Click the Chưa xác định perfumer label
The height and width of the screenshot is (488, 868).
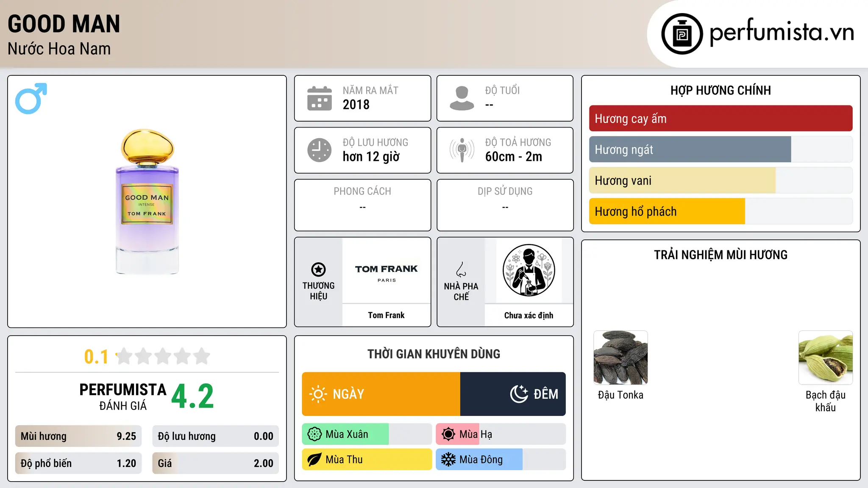point(529,315)
